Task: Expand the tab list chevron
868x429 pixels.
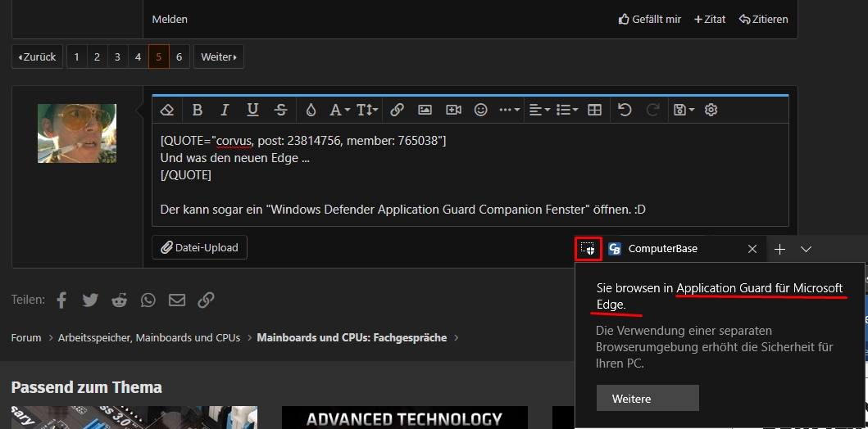Action: pyautogui.click(x=806, y=250)
